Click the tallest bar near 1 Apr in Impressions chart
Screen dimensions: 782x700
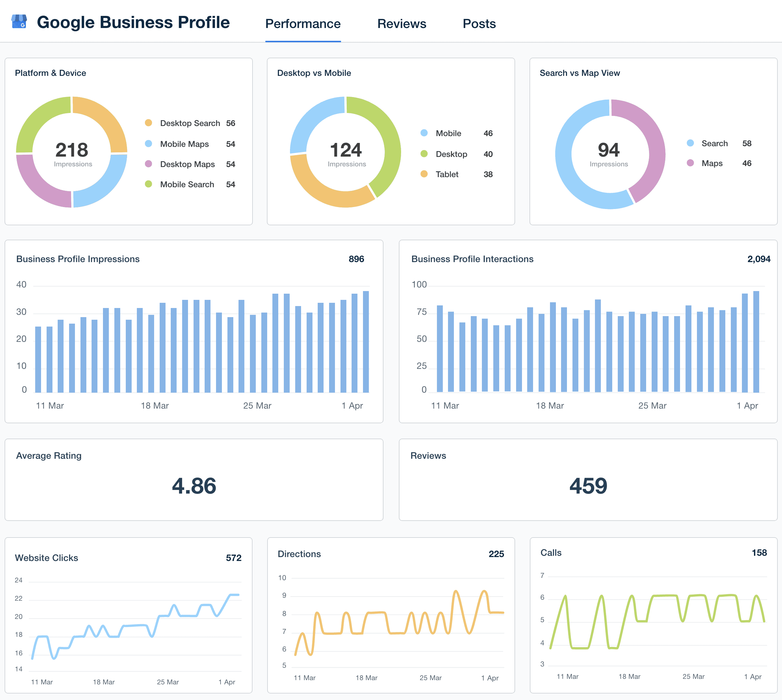pyautogui.click(x=366, y=340)
